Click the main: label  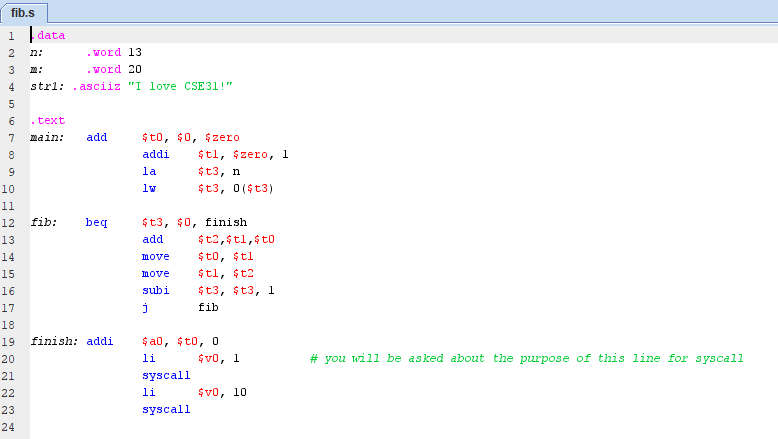47,137
